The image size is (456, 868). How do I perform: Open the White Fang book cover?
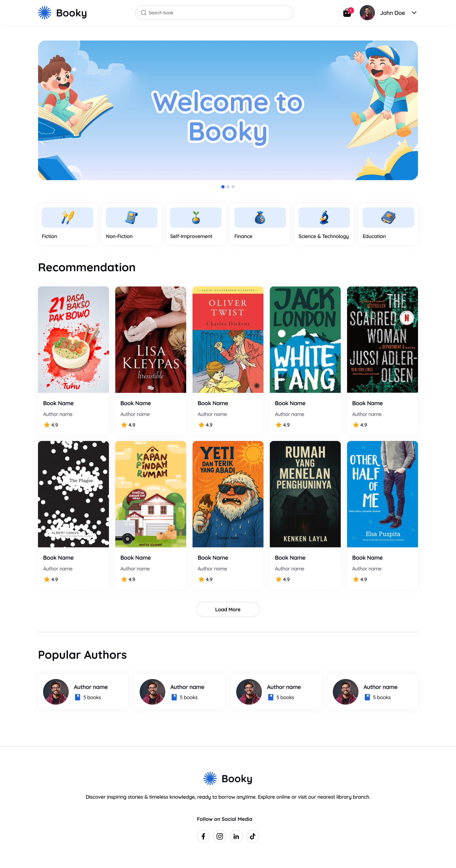[x=305, y=339]
